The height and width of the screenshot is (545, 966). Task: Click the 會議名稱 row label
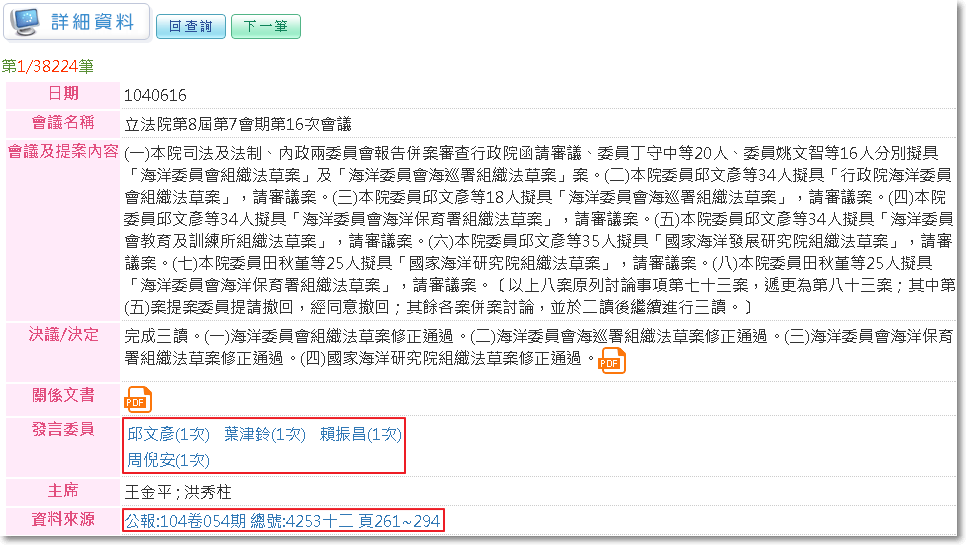click(63, 123)
